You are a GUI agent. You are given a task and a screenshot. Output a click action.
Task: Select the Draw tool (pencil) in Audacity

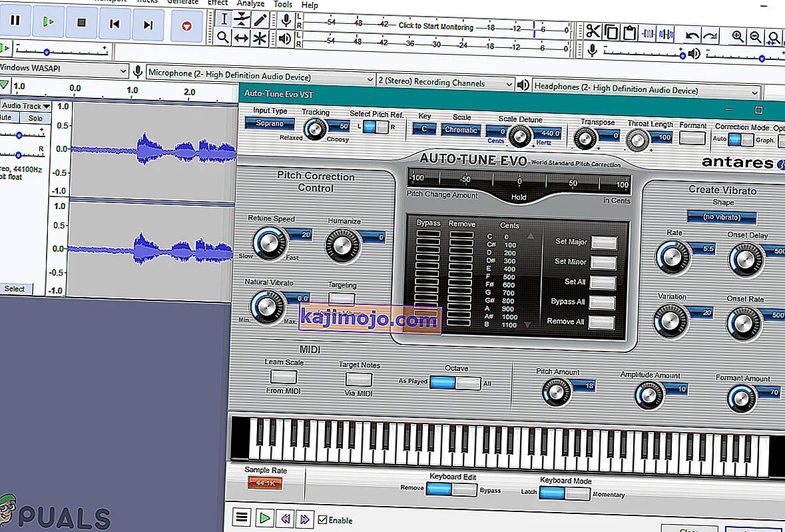coord(261,19)
